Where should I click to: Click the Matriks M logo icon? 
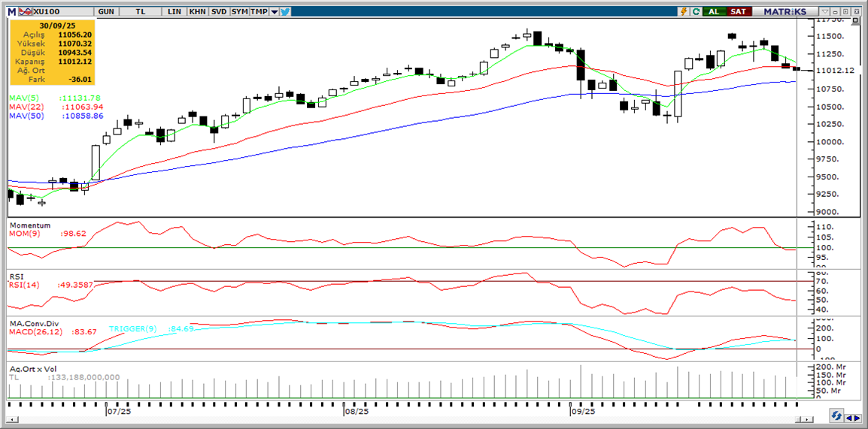tap(11, 11)
